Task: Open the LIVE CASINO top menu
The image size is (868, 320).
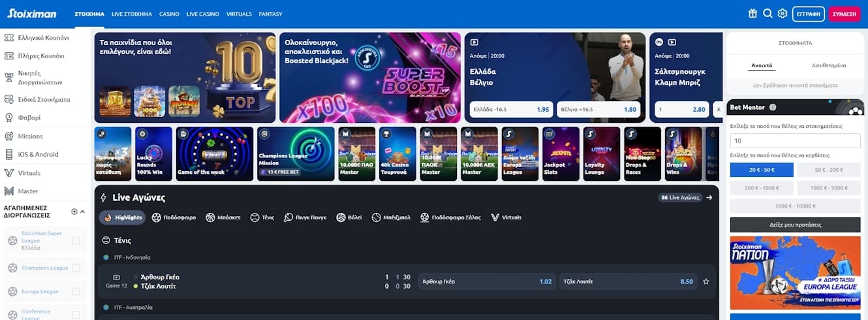Action: coord(203,14)
